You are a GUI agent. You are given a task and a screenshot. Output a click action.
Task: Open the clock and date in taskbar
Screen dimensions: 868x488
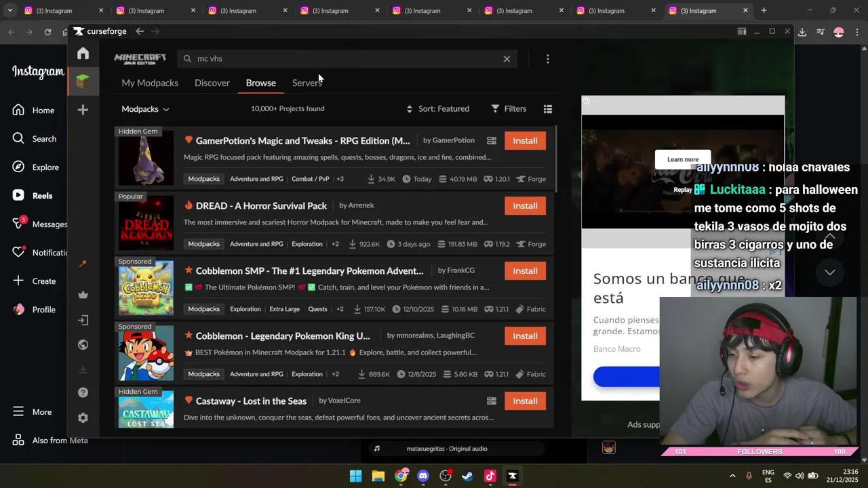point(843,476)
